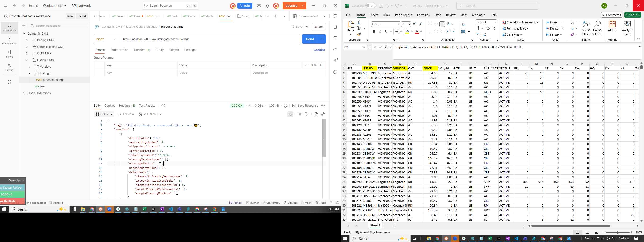Toggle bold formatting in Excel

pos(374,32)
